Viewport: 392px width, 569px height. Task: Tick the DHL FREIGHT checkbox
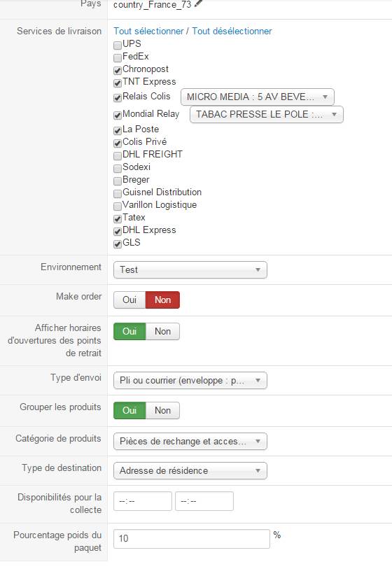click(x=117, y=155)
